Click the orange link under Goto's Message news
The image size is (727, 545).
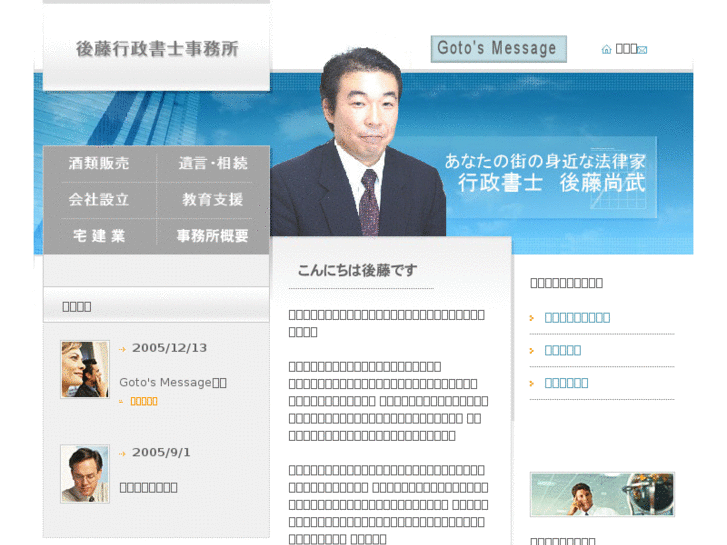[144, 401]
